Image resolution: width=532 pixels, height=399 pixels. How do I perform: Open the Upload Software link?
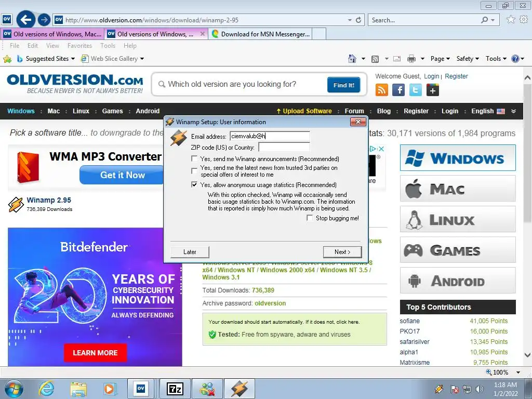click(304, 111)
